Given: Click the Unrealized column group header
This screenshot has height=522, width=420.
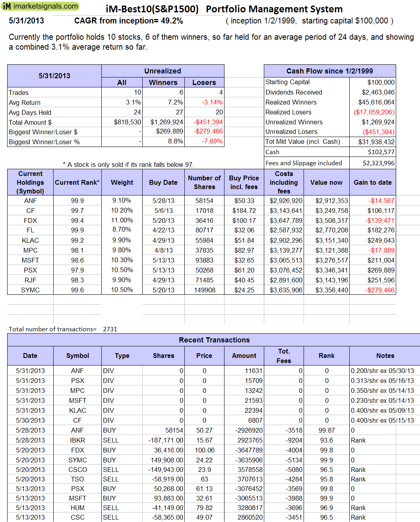Looking at the screenshot, I should 163,71.
